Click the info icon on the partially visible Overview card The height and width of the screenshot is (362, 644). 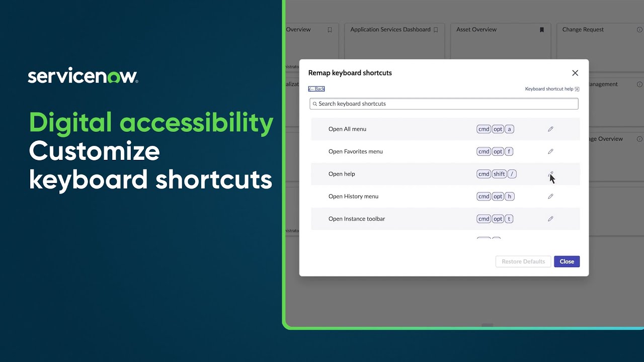639,139
